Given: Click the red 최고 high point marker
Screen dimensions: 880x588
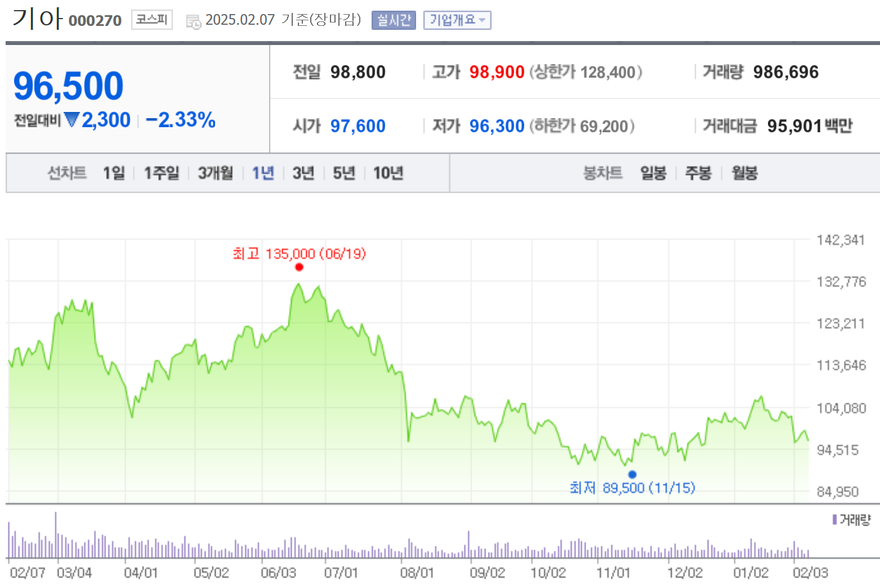Looking at the screenshot, I should pyautogui.click(x=299, y=267).
